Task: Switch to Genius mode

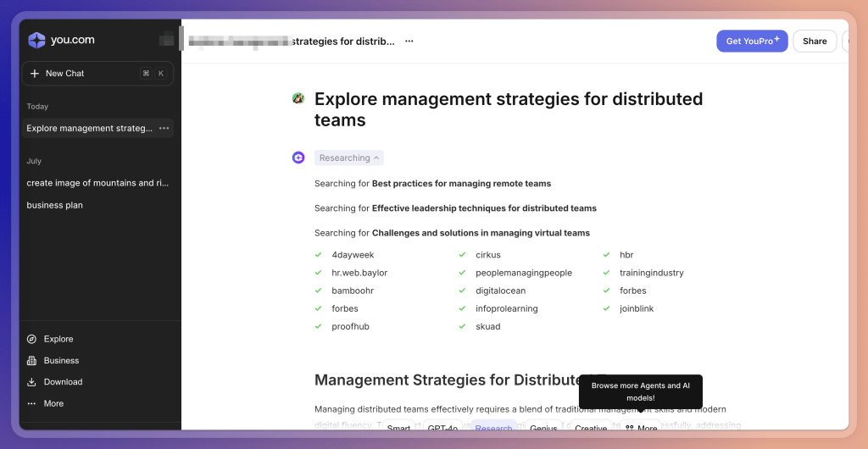Action: pos(543,428)
